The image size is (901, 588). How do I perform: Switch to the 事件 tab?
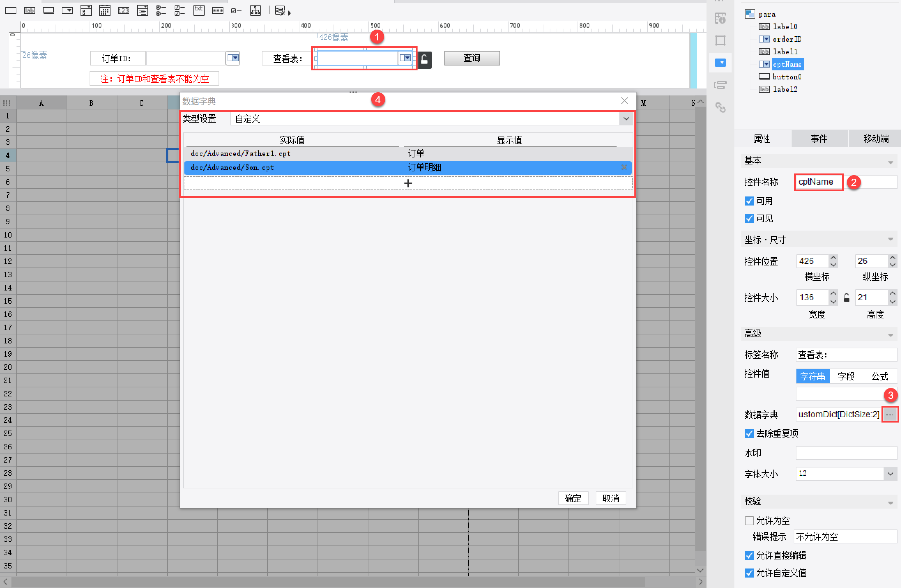pyautogui.click(x=818, y=139)
